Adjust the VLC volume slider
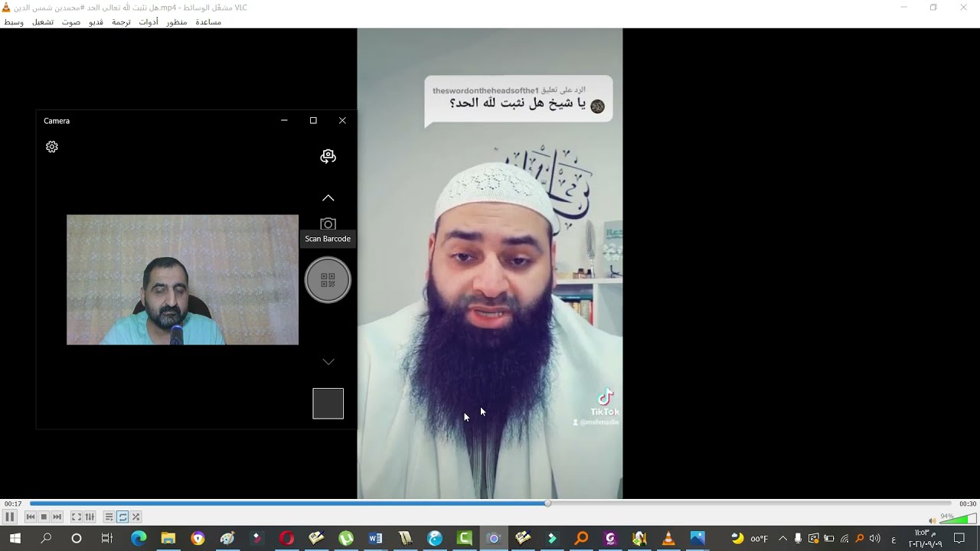980x551 pixels. click(x=958, y=520)
